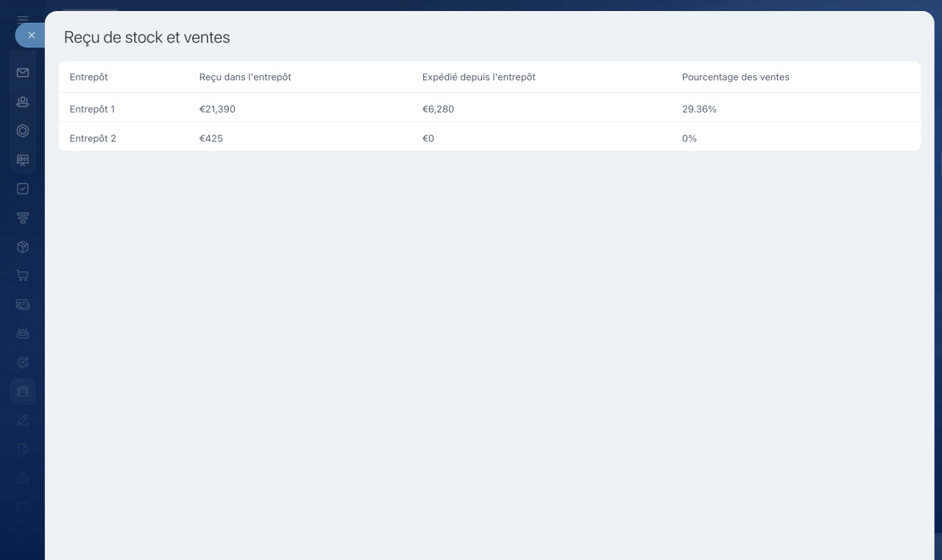Open the hamburger menu at top of sidebar
This screenshot has width=942, height=560.
(x=23, y=20)
